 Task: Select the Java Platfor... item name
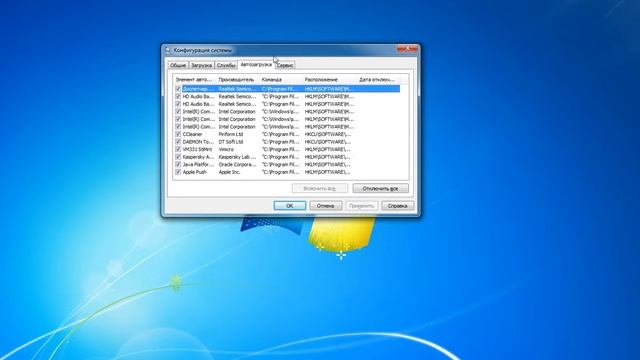click(198, 164)
